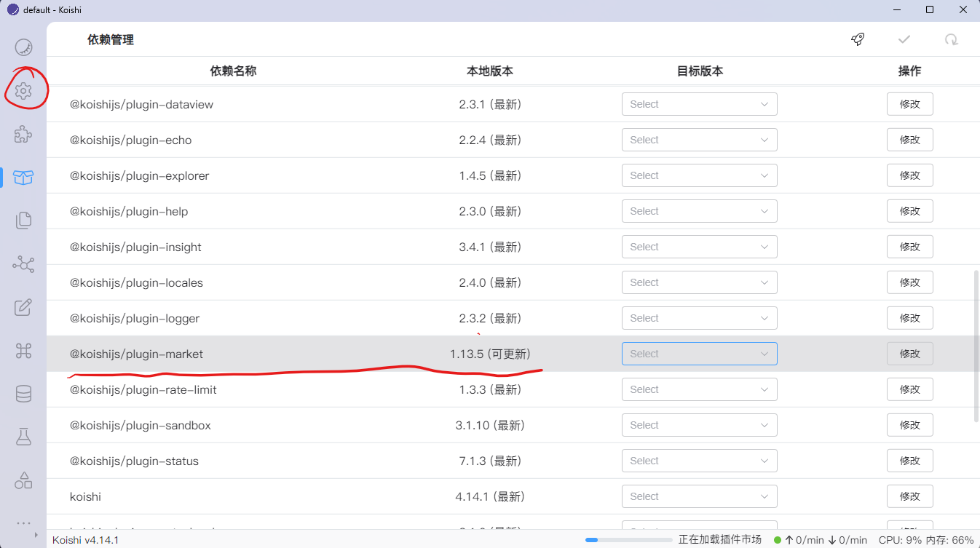The height and width of the screenshot is (548, 980).
Task: Click 修改 button for plugin-rate-limit
Action: pyautogui.click(x=909, y=389)
